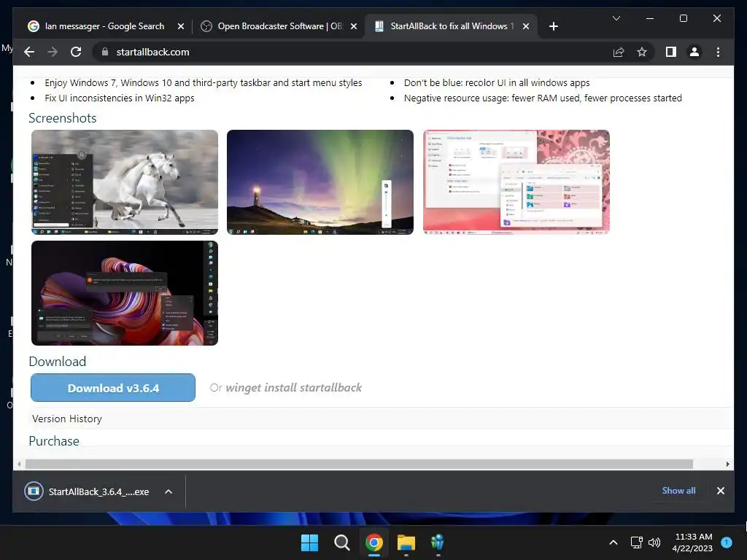Share this page using the share icon

(x=619, y=52)
